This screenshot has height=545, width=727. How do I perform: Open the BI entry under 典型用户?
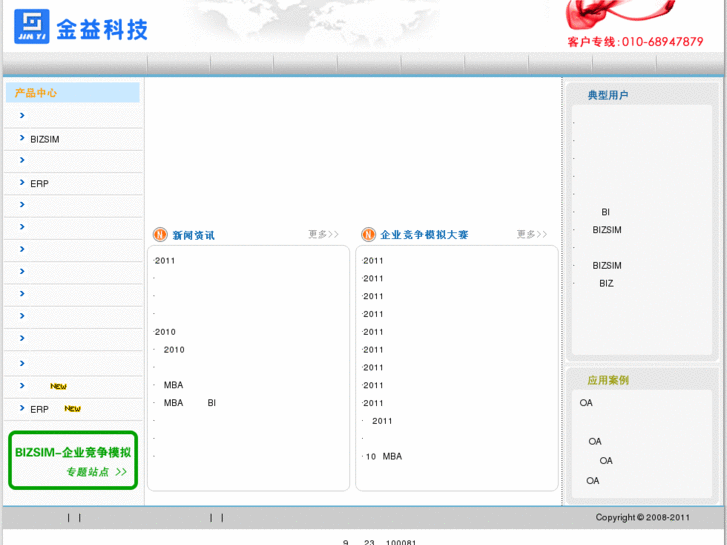click(606, 212)
